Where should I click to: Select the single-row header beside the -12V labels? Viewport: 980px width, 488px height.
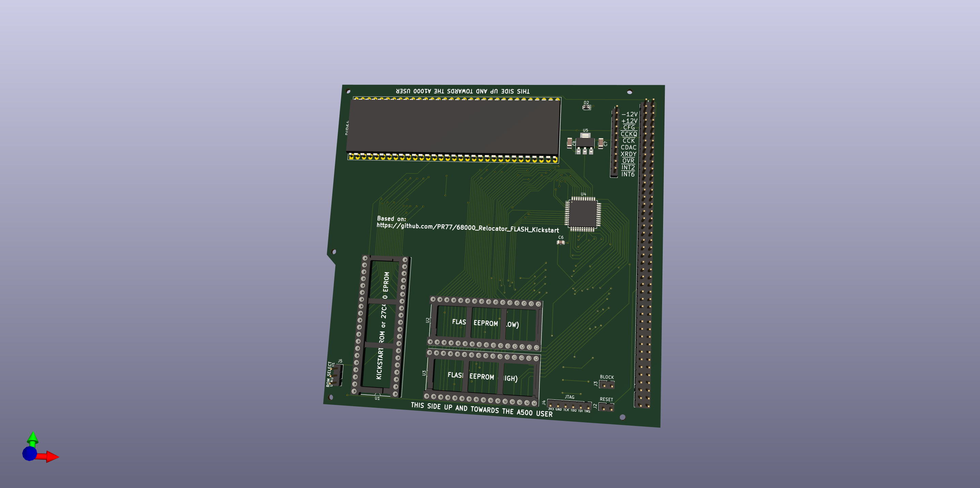point(615,141)
